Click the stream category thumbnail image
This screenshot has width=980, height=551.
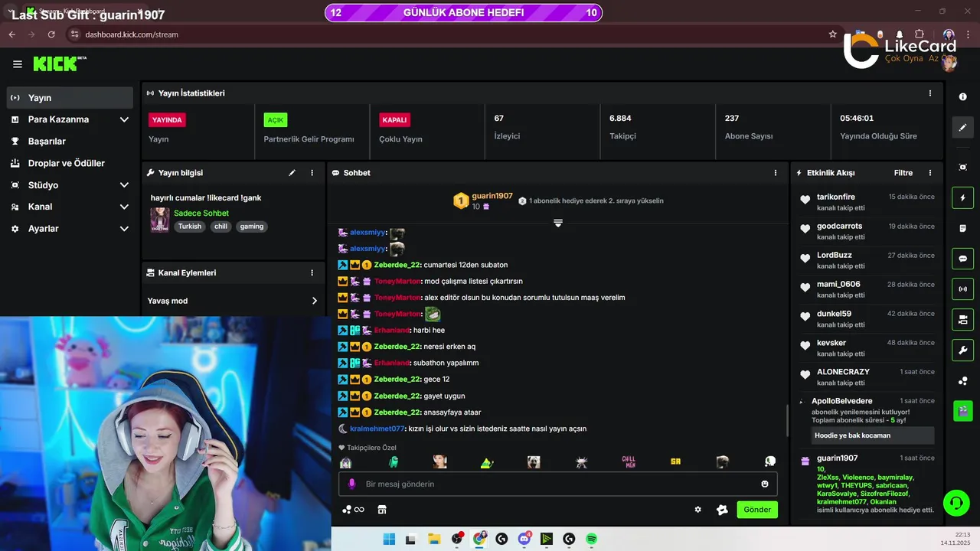[x=160, y=220]
